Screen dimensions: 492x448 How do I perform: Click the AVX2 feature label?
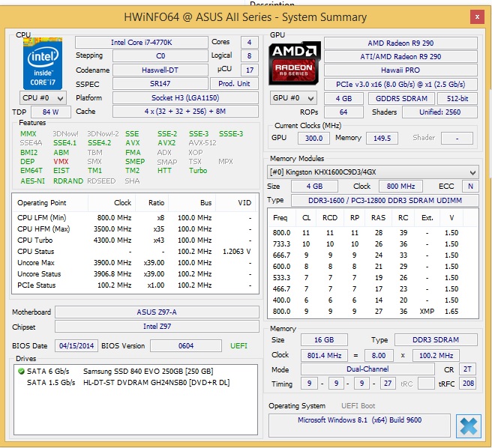166,143
